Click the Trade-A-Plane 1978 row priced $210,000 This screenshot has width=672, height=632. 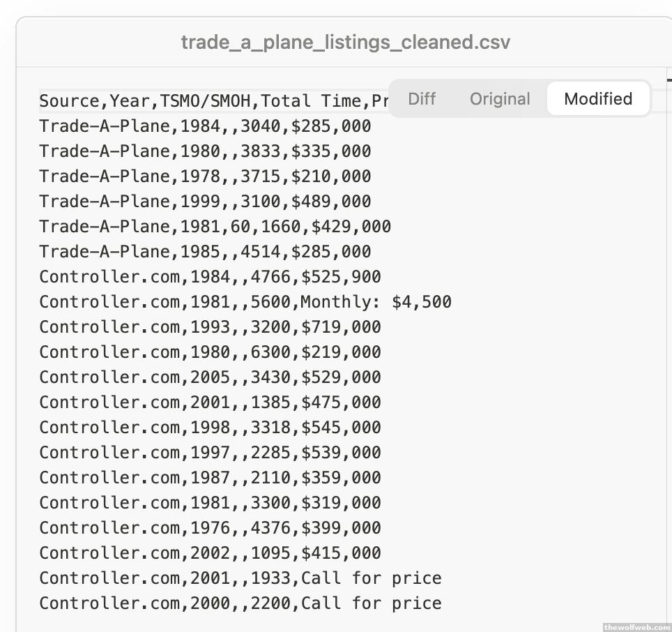tap(205, 176)
